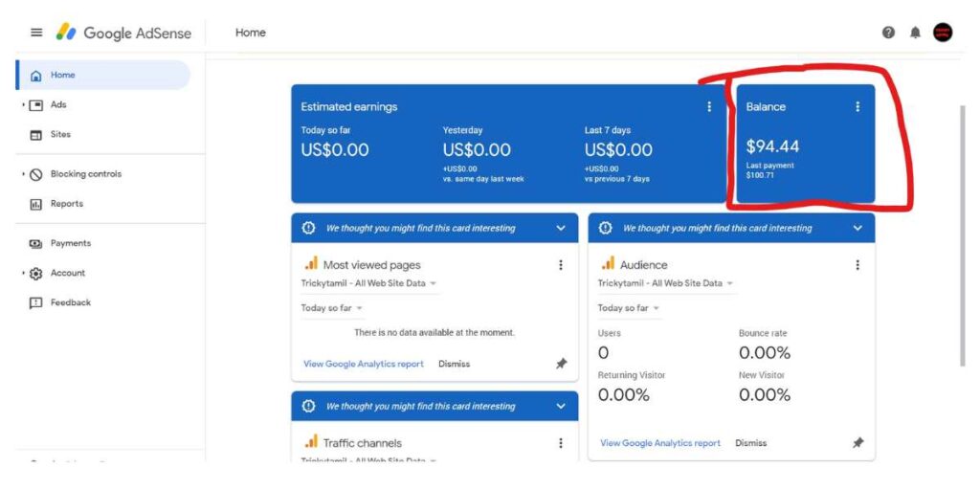
Task: Open Sites in the sidebar
Action: tap(60, 134)
